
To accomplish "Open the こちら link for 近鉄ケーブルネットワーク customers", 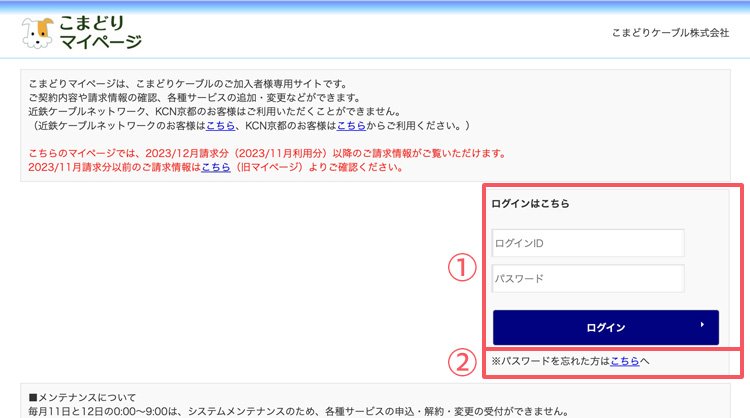I will [x=221, y=126].
